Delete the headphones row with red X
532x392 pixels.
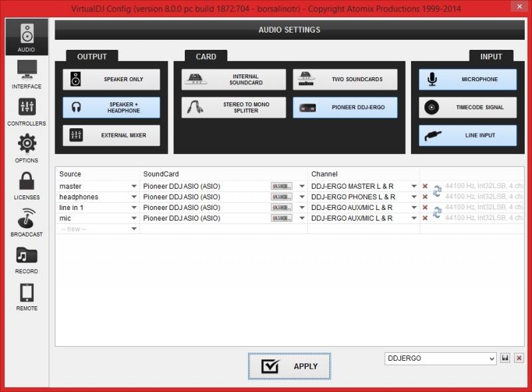[425, 197]
